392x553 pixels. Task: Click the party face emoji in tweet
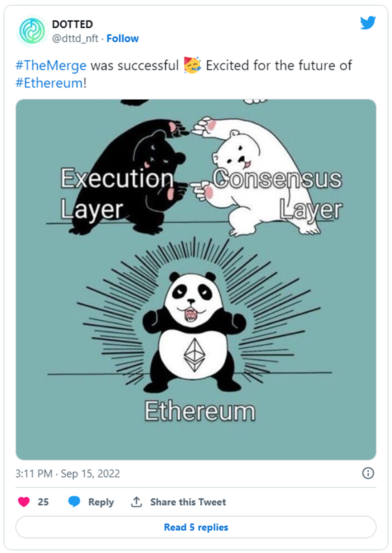pyautogui.click(x=192, y=65)
